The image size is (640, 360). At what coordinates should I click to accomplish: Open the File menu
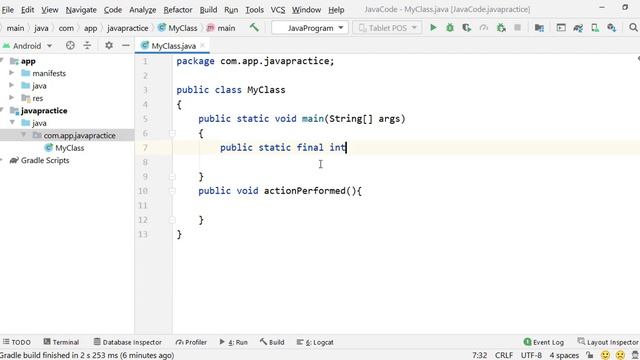coord(7,9)
